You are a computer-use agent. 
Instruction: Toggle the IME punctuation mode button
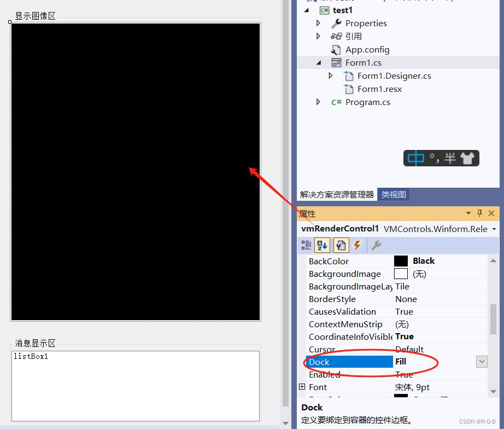point(434,158)
